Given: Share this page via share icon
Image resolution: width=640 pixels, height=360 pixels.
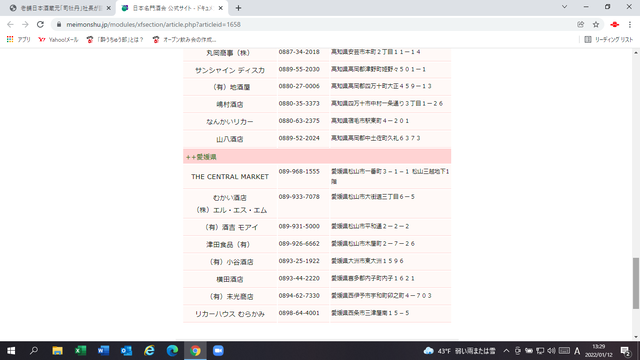Looking at the screenshot, I should [x=580, y=24].
